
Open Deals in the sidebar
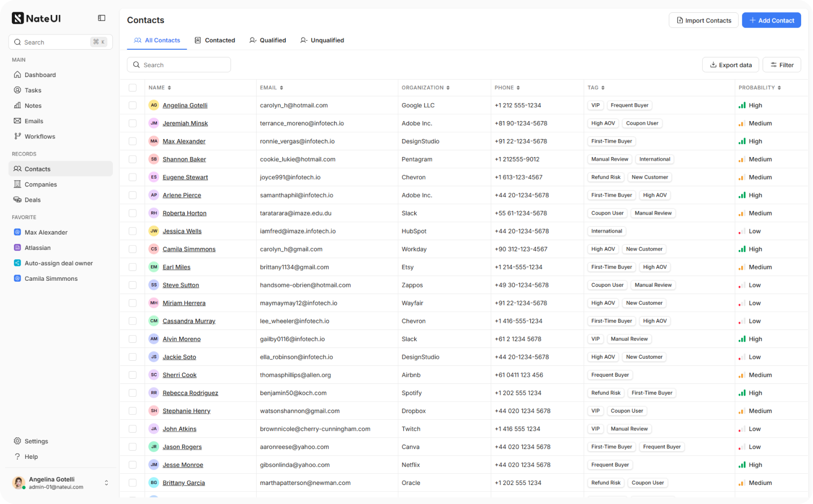(61, 200)
